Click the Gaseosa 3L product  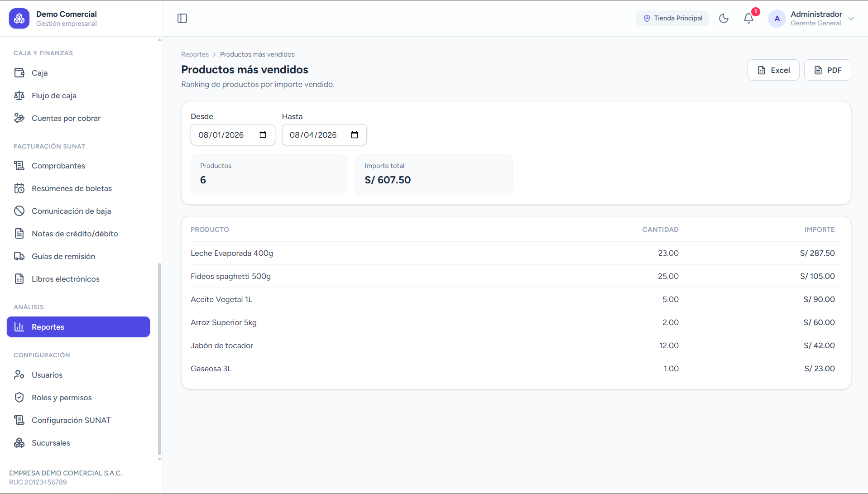(211, 369)
